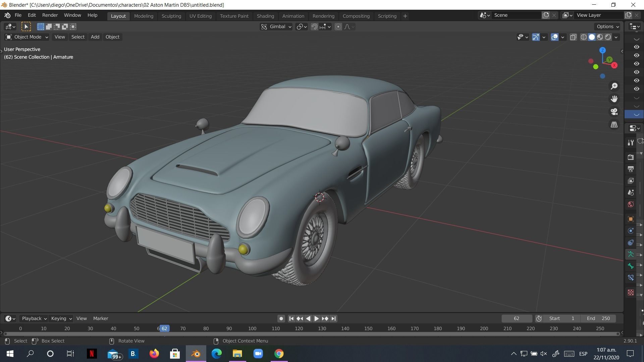
Task: Click viewport Zoom magnifier gizmo
Action: (614, 86)
